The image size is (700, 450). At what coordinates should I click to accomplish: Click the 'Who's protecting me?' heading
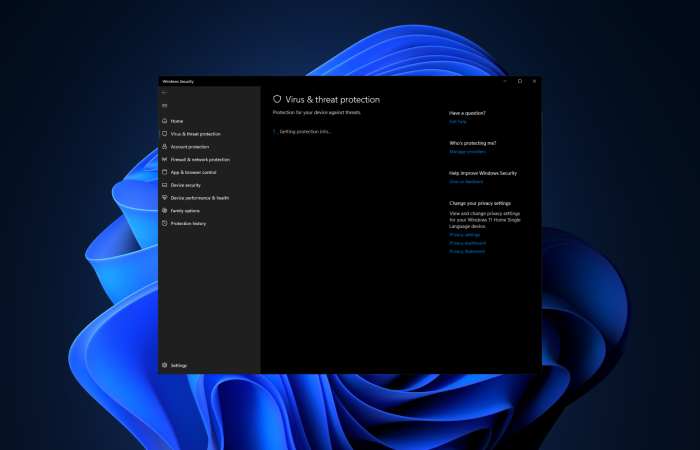473,143
